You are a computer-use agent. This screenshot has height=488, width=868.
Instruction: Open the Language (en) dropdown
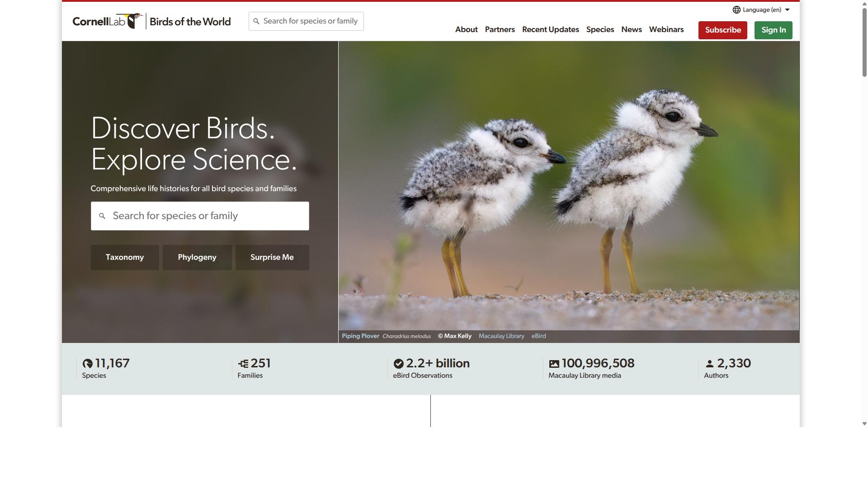pyautogui.click(x=761, y=9)
